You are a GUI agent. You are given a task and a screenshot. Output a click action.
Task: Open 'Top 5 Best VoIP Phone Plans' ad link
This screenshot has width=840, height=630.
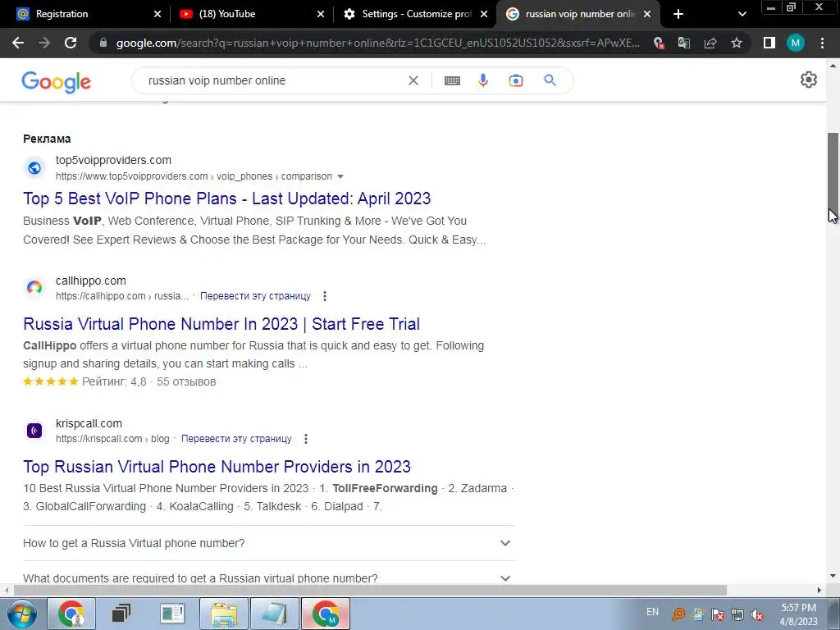226,199
